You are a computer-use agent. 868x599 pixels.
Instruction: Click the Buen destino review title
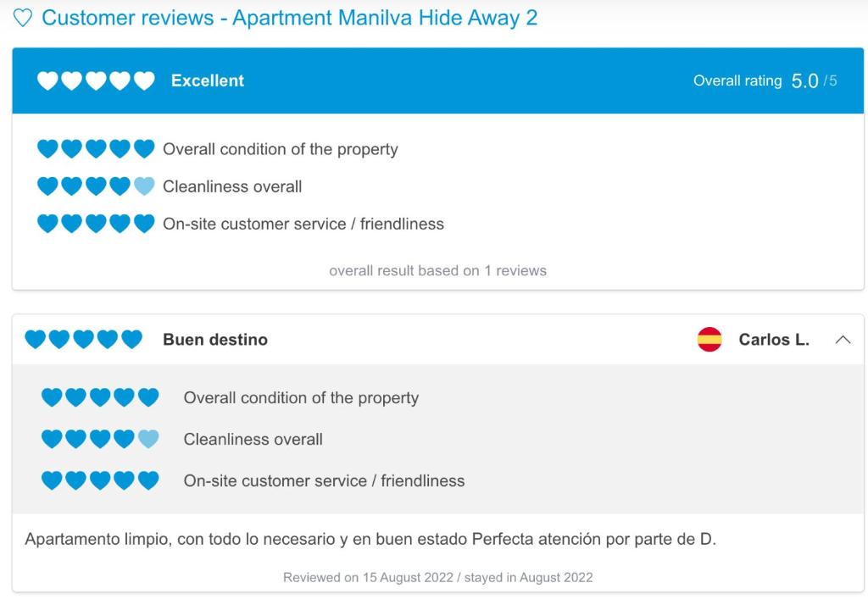215,340
